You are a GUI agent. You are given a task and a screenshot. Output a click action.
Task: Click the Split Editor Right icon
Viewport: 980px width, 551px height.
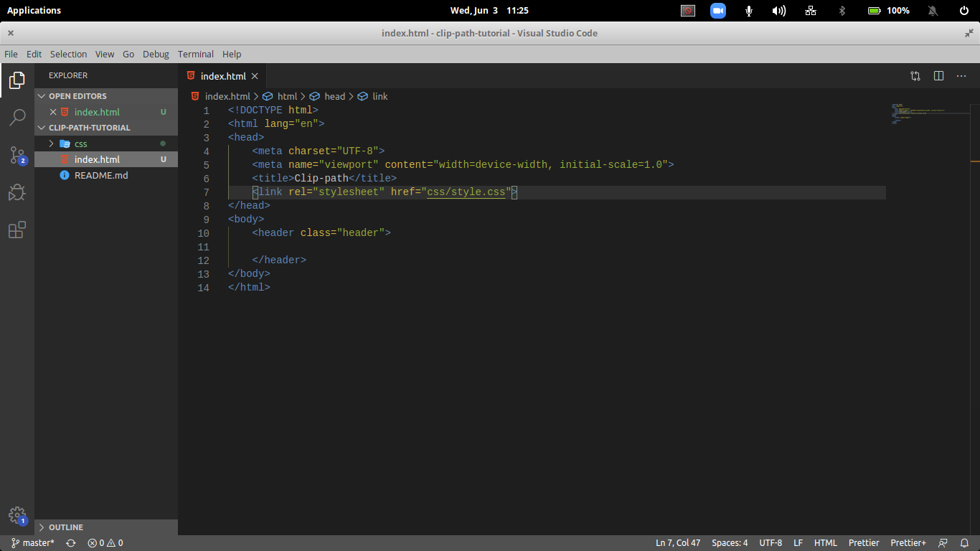click(938, 76)
